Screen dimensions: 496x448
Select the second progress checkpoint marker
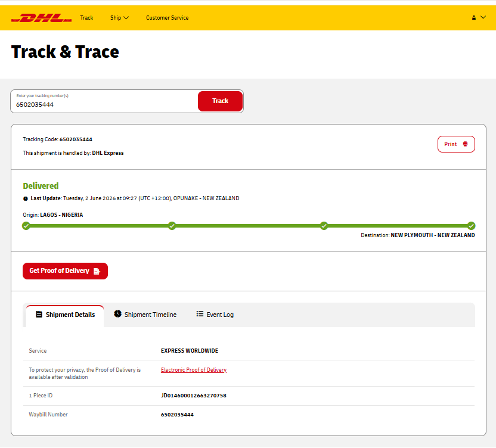(172, 226)
